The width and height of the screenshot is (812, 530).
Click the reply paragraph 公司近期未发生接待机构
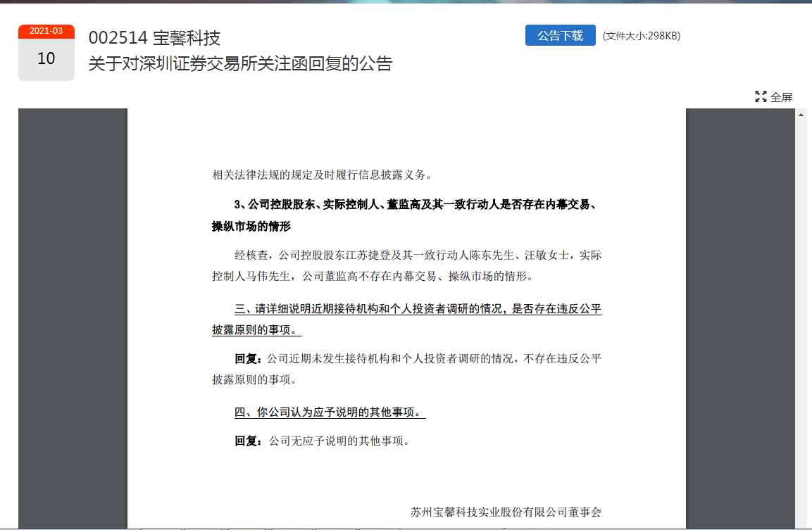click(418, 359)
